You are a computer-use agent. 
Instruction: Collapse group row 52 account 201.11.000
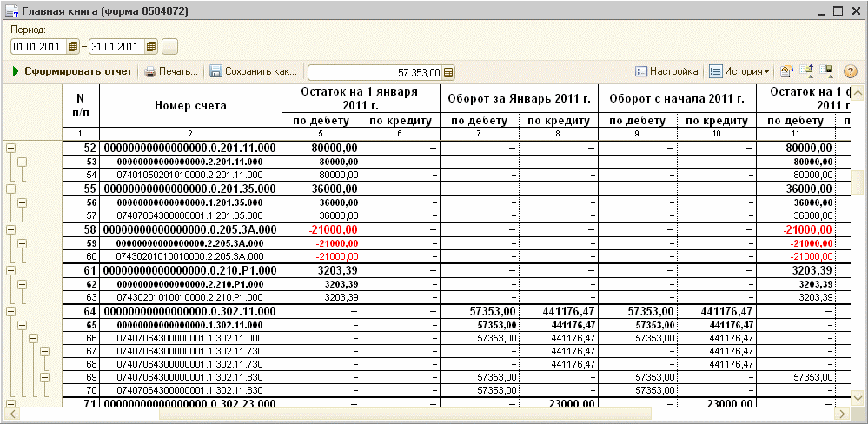[10, 148]
